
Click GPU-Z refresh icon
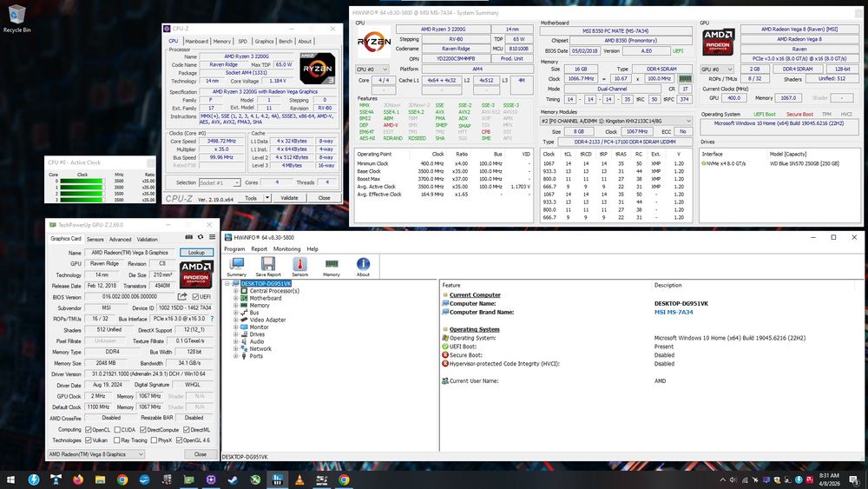[201, 237]
